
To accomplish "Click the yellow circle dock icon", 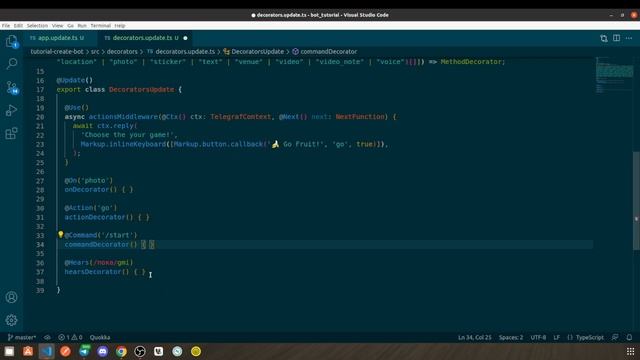I will [x=196, y=351].
